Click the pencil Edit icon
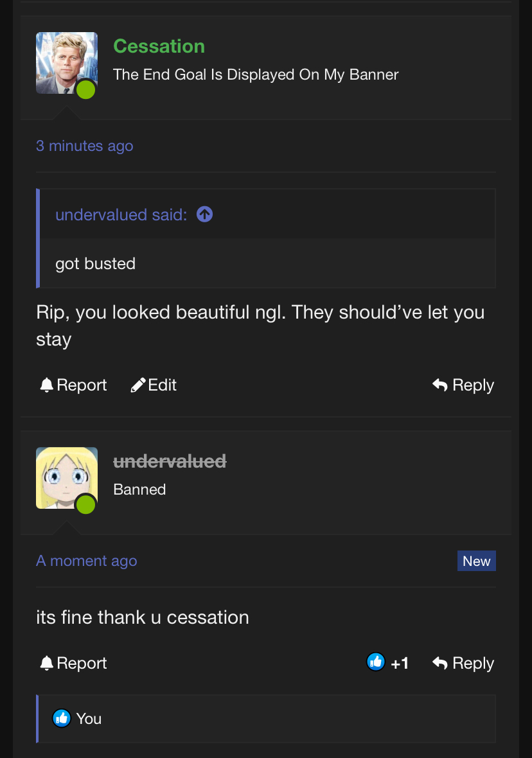Viewport: 532px width, 758px height. (138, 385)
